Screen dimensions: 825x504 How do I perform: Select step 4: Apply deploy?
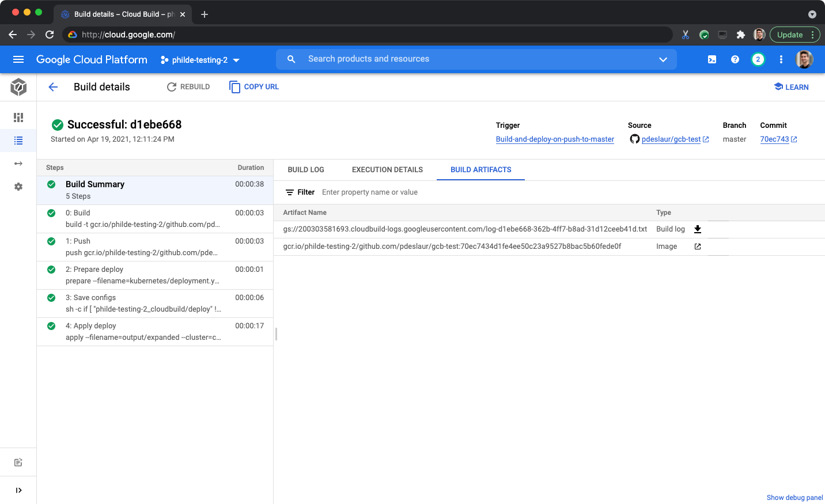pos(155,332)
